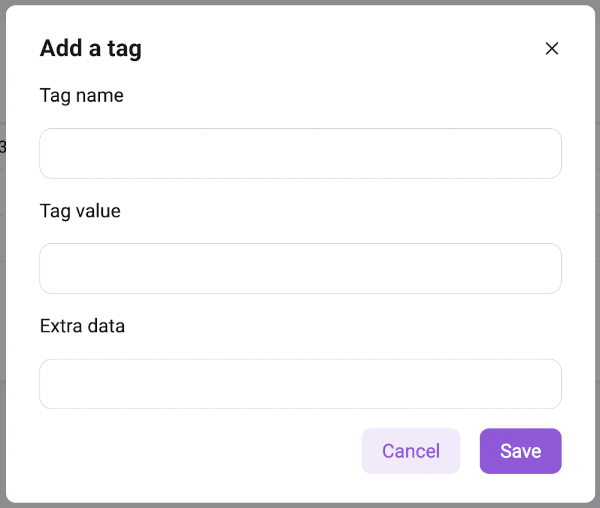Place cursor in the field under Tag value
600x508 pixels.
point(300,268)
